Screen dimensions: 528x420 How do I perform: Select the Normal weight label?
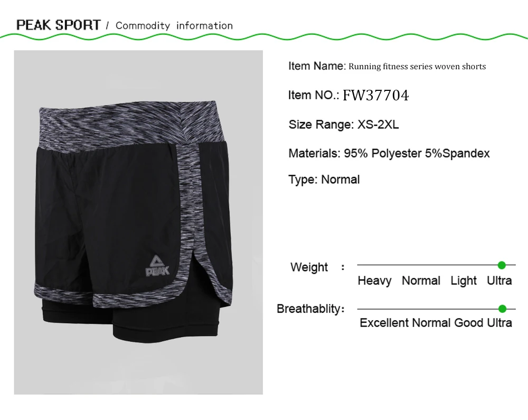[421, 281]
